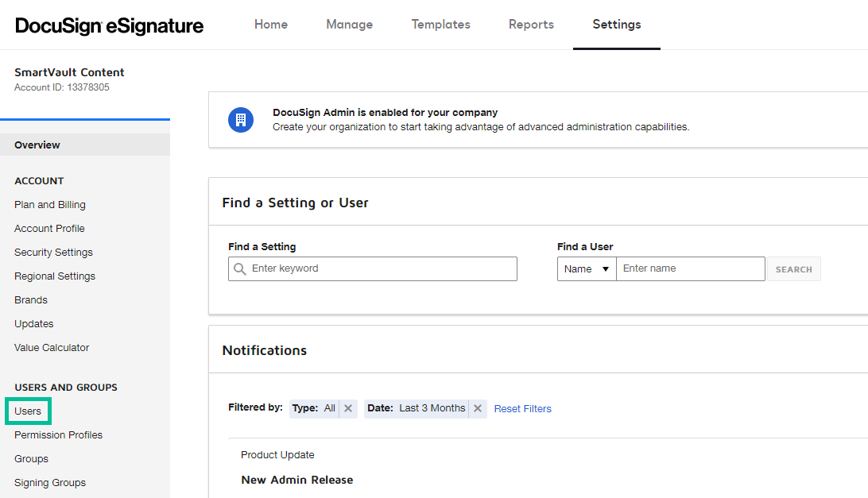Click the Enter name user field

pyautogui.click(x=689, y=269)
